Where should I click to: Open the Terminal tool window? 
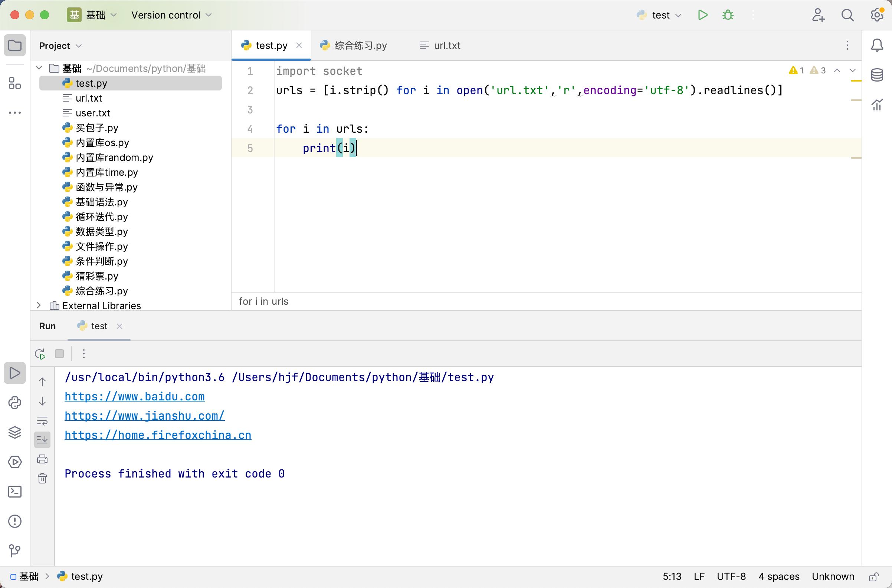pyautogui.click(x=14, y=491)
